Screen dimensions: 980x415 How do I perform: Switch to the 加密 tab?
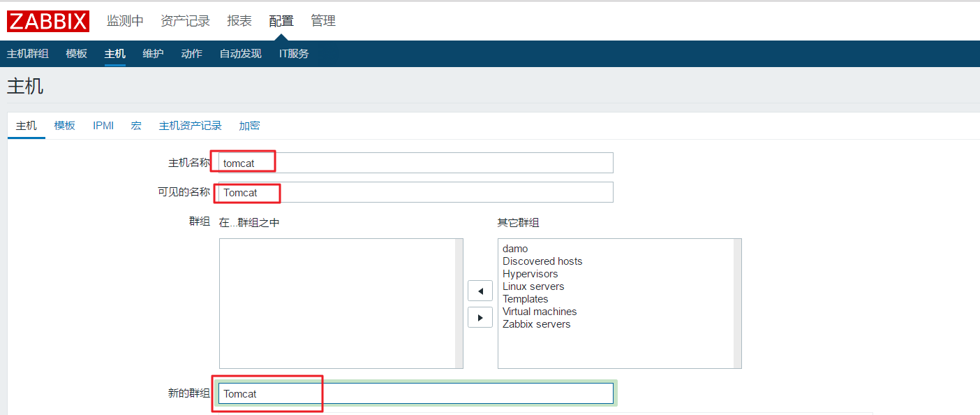click(249, 126)
